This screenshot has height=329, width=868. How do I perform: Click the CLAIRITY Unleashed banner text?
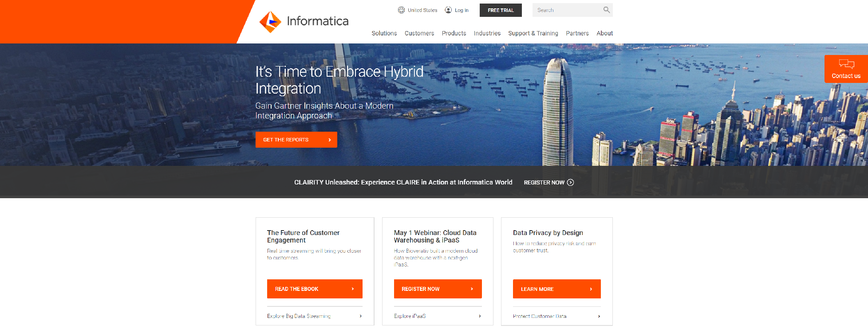point(403,182)
